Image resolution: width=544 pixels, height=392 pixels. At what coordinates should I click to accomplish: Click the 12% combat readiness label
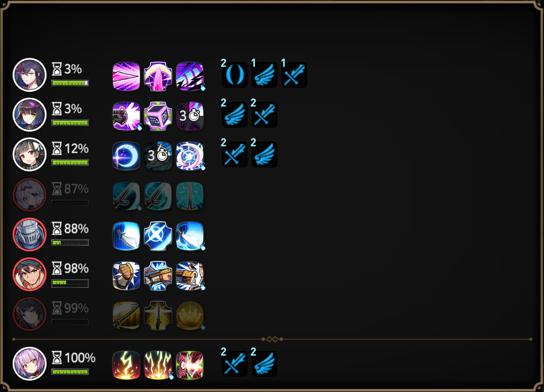tap(71, 149)
